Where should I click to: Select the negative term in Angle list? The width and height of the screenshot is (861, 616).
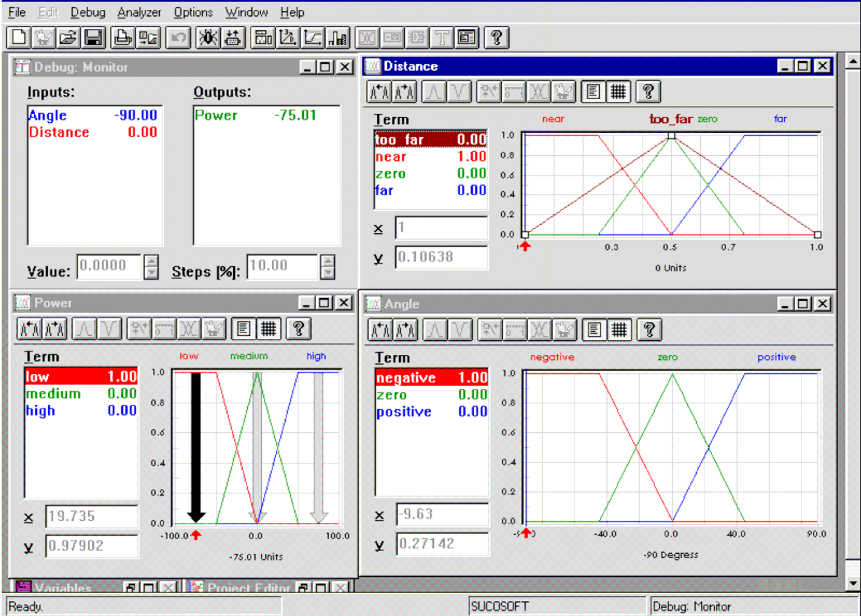[x=432, y=377]
